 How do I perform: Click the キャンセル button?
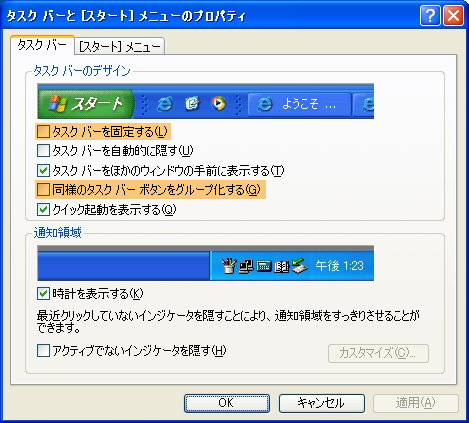coord(322,403)
